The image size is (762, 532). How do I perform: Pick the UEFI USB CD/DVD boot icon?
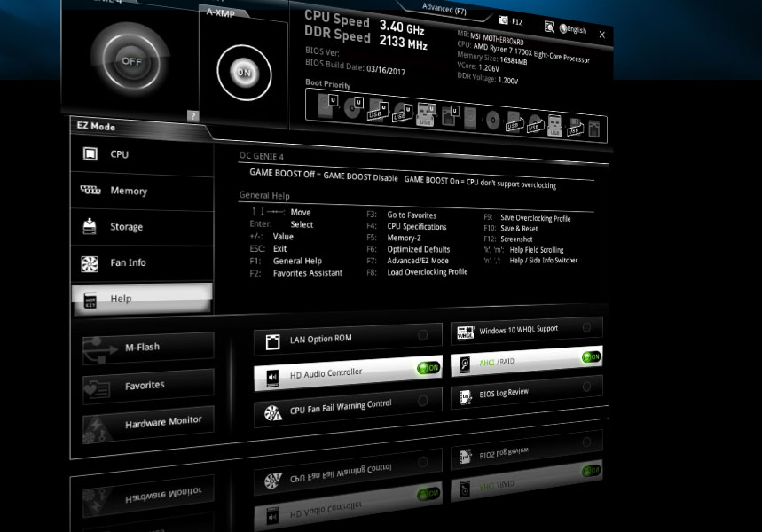[403, 113]
